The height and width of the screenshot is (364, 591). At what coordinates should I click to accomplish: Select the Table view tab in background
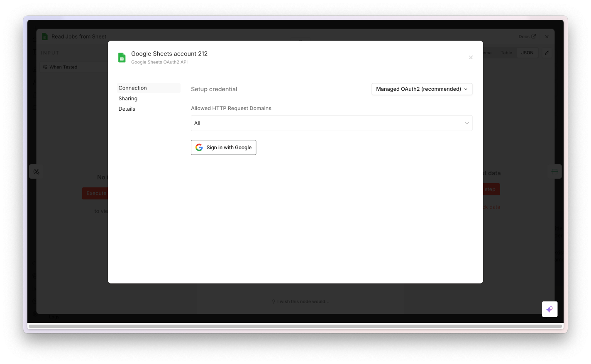tap(506, 53)
